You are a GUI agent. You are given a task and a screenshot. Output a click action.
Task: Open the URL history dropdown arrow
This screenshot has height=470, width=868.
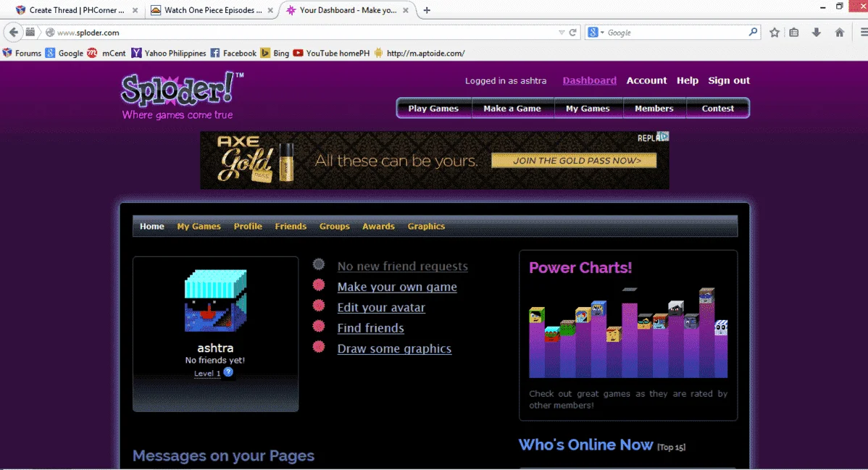[x=562, y=33]
